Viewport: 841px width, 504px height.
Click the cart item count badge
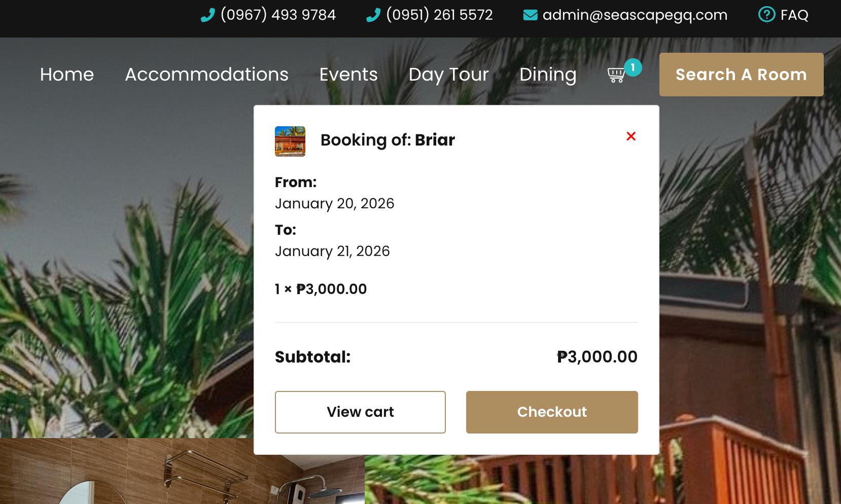coord(633,67)
